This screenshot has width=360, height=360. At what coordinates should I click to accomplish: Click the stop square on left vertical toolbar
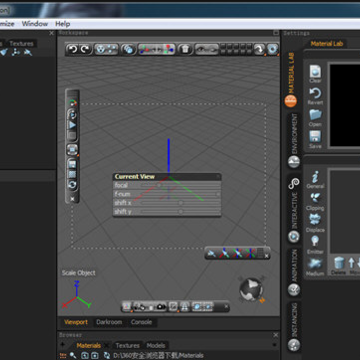coord(72,136)
